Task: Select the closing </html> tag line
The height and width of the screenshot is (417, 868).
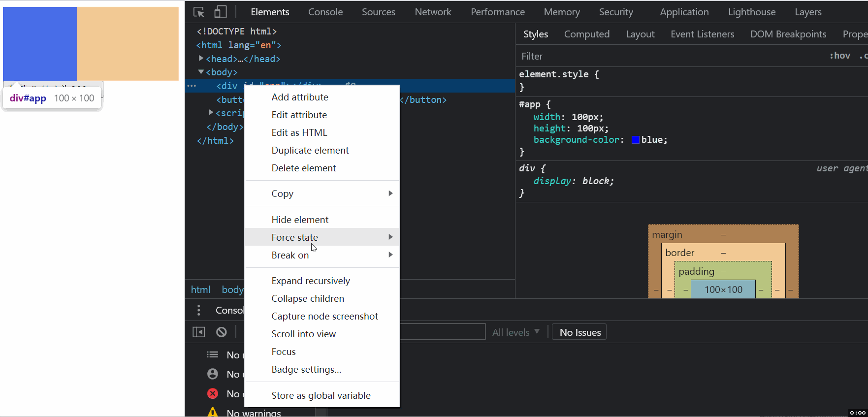Action: coord(215,140)
